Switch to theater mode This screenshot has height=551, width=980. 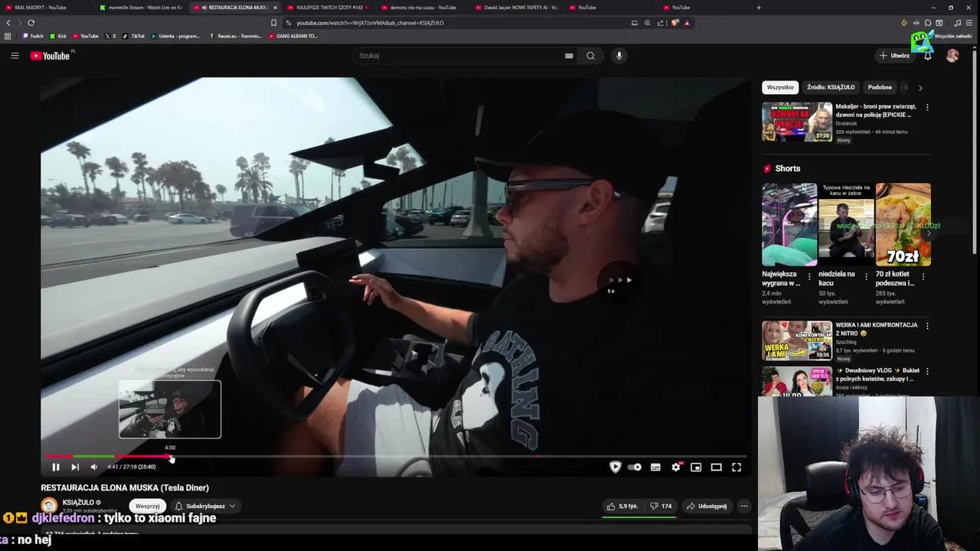tap(717, 467)
